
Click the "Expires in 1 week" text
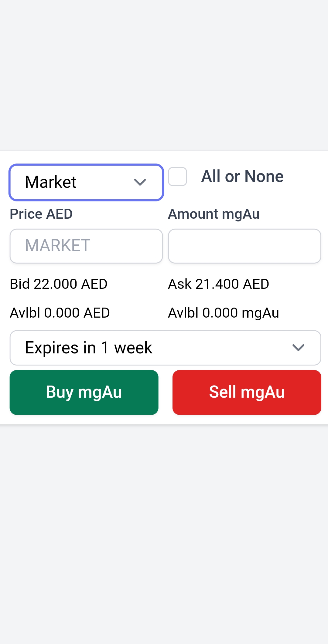[x=88, y=348]
